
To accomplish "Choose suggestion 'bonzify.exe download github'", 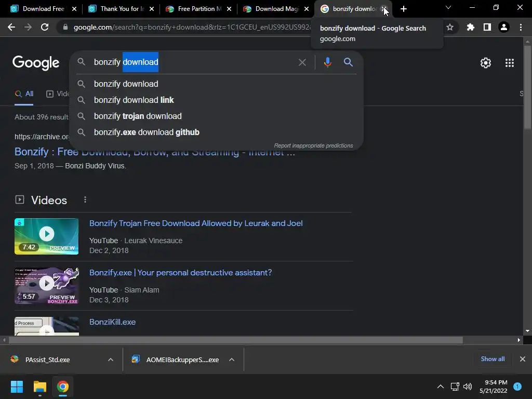I will pyautogui.click(x=216, y=132).
